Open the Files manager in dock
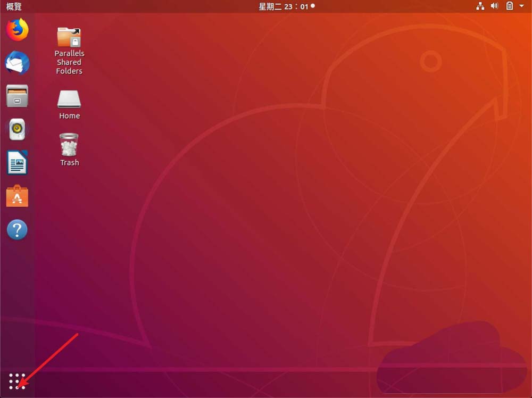Screen dimensions: 532x398 [x=17, y=96]
